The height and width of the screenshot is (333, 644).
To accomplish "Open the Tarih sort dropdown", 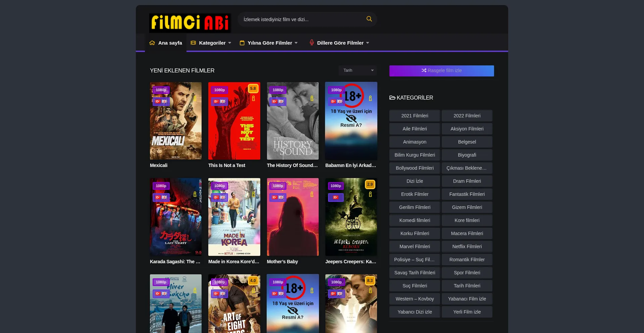I will [x=358, y=70].
